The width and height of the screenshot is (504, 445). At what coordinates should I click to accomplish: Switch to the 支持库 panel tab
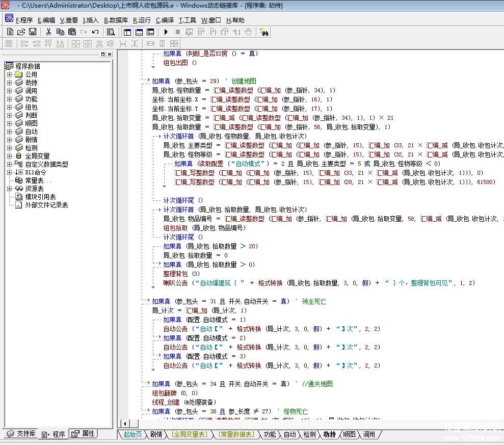coord(21,434)
